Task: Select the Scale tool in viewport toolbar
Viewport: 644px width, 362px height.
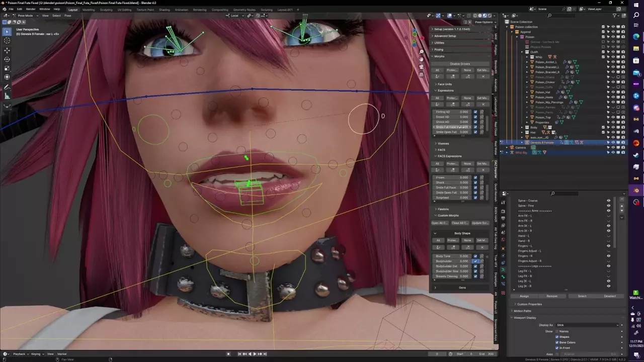Action: click(x=7, y=68)
